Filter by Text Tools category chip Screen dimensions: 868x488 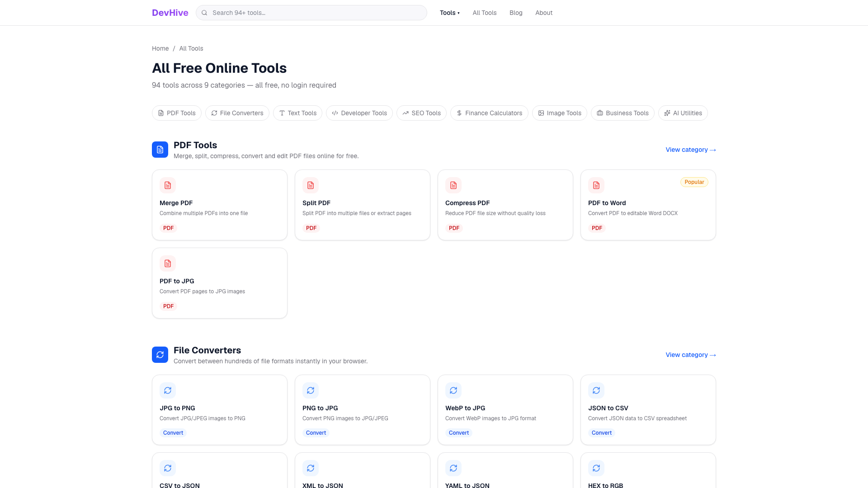pos(297,113)
